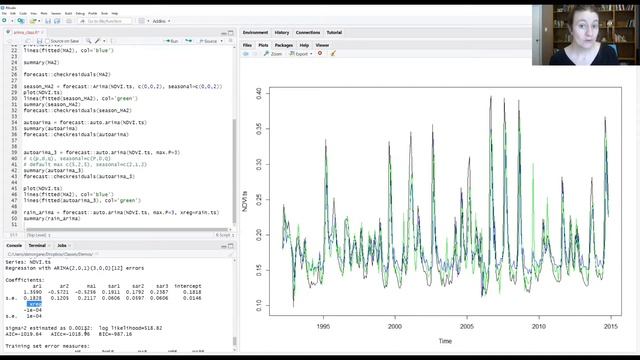Viewport: 640px width, 360px height.
Task: Switch to the Tutorial tab
Action: (334, 32)
